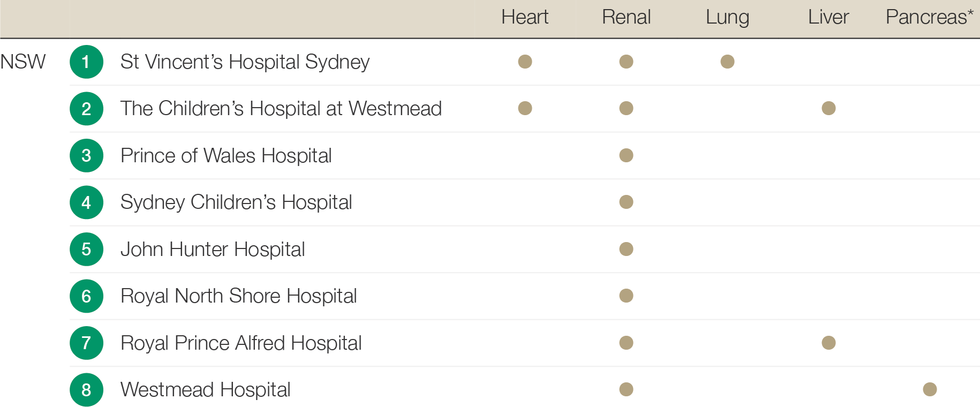This screenshot has width=980, height=407.
Task: Click the green number 1 badge
Action: click(86, 62)
